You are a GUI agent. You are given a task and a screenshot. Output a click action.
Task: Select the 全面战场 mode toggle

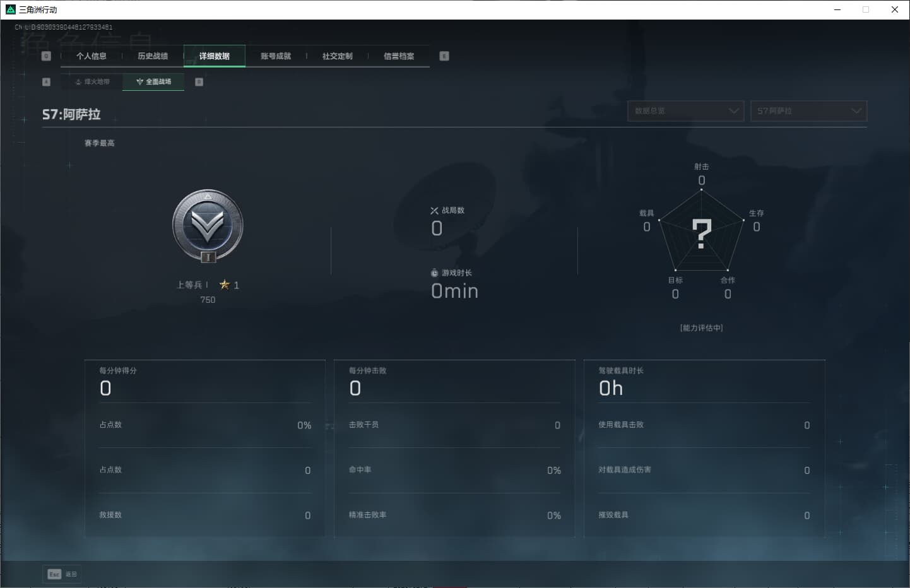pos(153,82)
